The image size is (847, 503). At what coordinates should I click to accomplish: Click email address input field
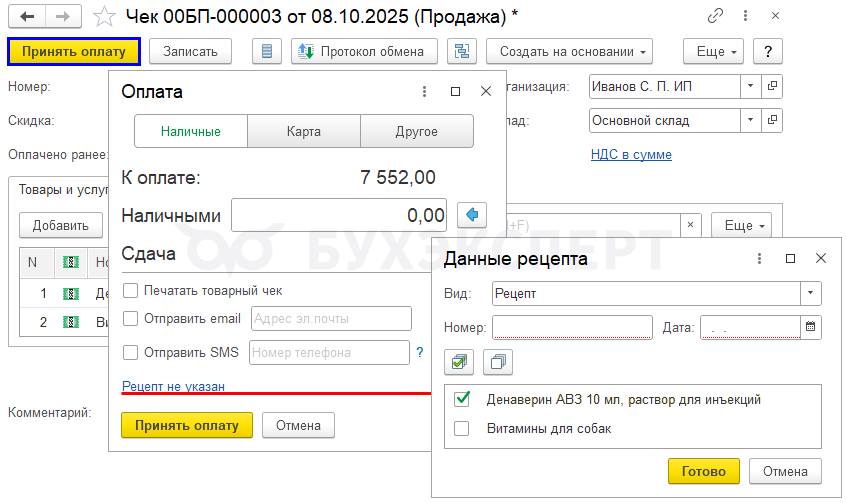(331, 319)
